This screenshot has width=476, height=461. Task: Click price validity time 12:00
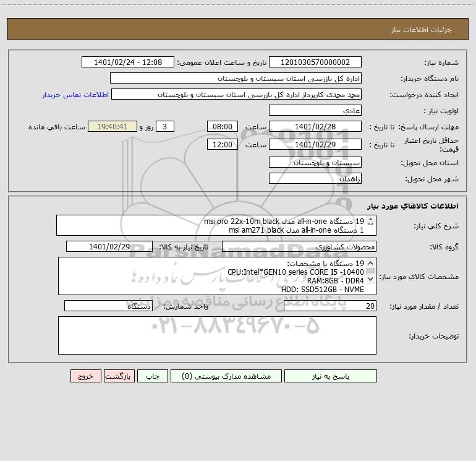222,144
